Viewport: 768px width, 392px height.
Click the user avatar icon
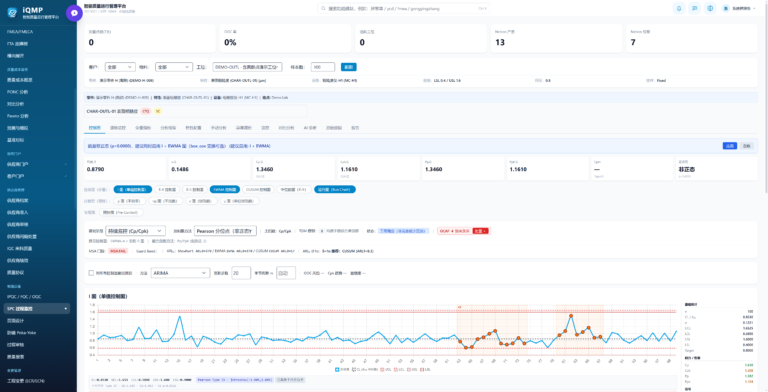tap(727, 8)
